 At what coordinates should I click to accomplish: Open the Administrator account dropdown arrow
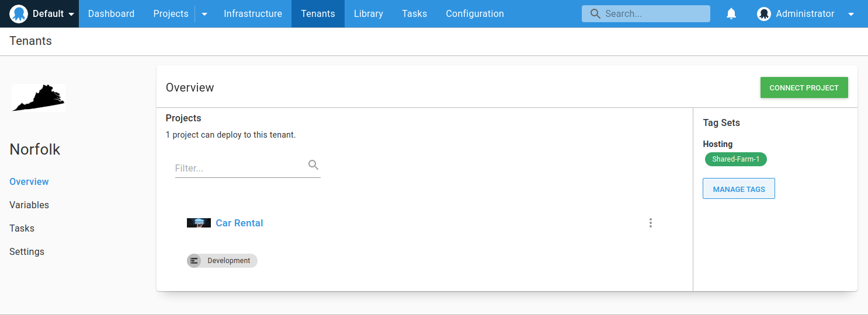[850, 14]
